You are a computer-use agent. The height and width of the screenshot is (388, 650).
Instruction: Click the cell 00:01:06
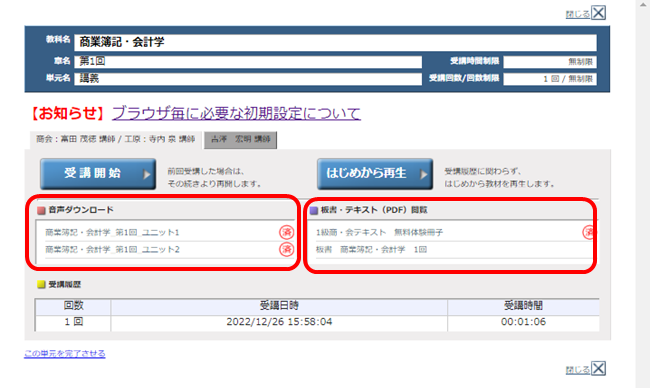[523, 322]
